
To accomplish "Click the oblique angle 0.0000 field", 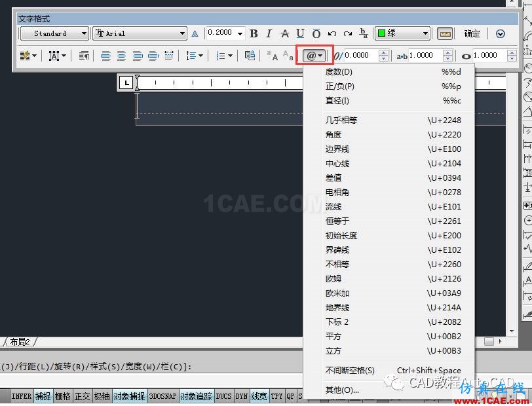I will point(361,55).
